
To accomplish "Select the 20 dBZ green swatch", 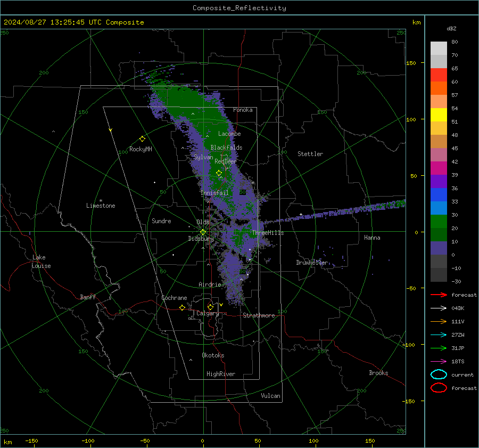I will pyautogui.click(x=439, y=221).
